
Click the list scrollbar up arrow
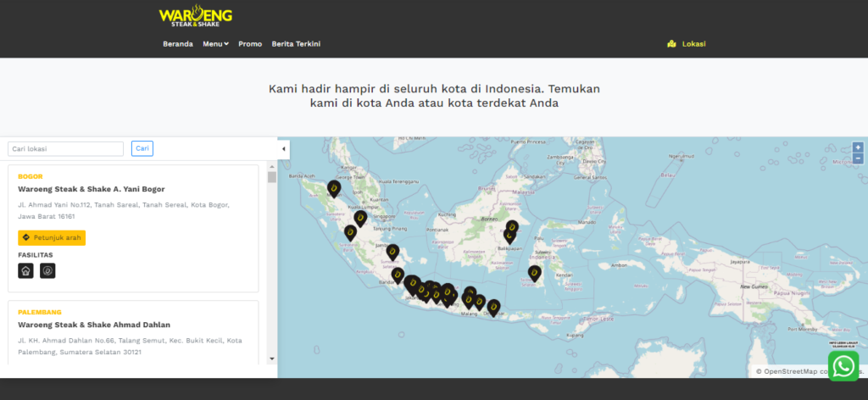(x=272, y=167)
